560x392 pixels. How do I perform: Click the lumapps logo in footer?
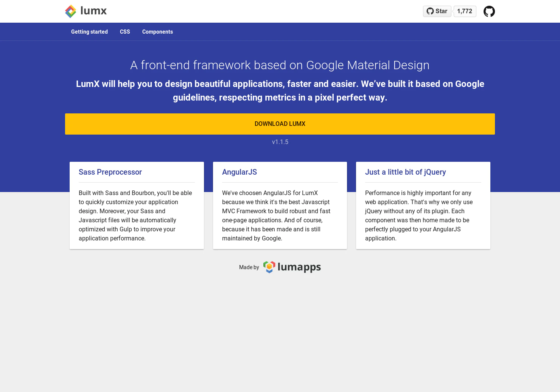[292, 267]
